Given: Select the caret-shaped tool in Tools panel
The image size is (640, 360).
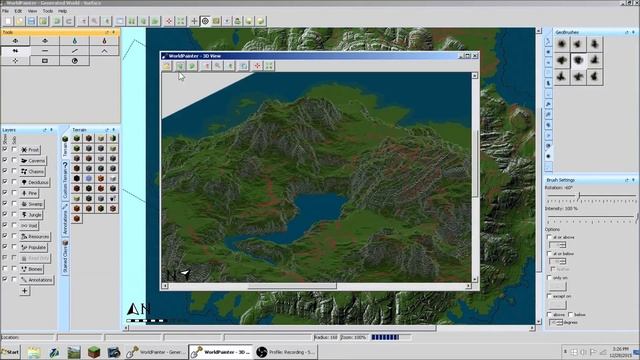Looking at the screenshot, I should (104, 51).
